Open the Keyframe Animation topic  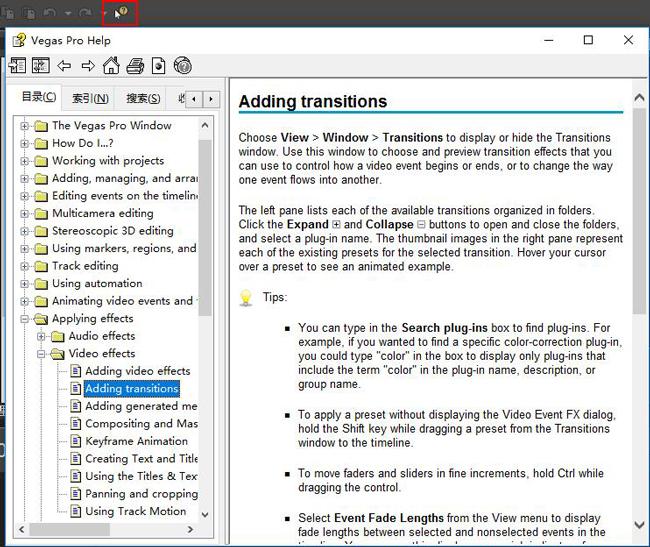pos(136,441)
